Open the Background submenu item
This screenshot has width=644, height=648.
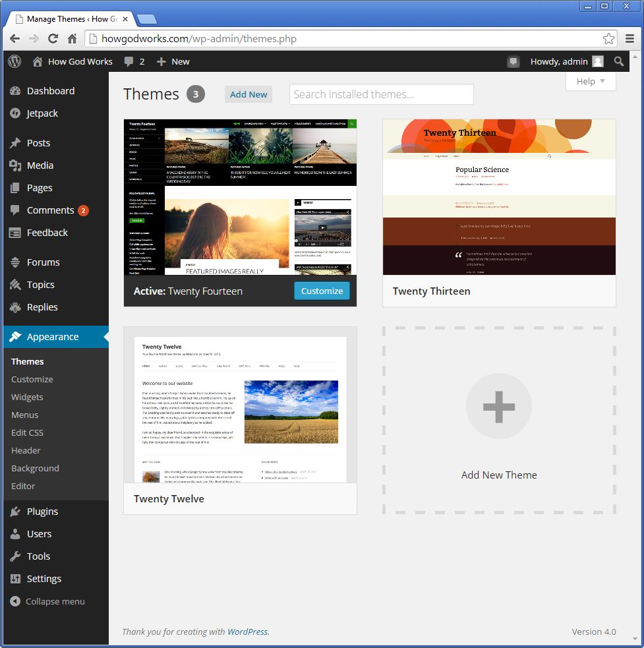tap(35, 468)
